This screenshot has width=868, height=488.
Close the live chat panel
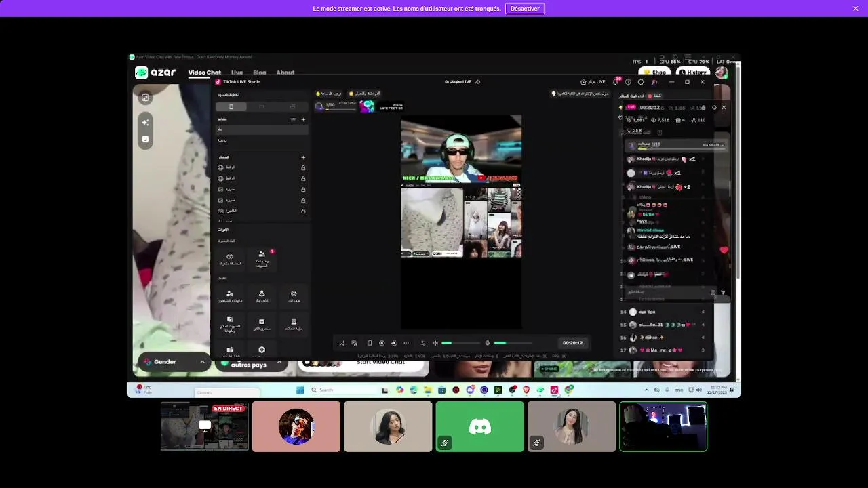pyautogui.click(x=724, y=107)
